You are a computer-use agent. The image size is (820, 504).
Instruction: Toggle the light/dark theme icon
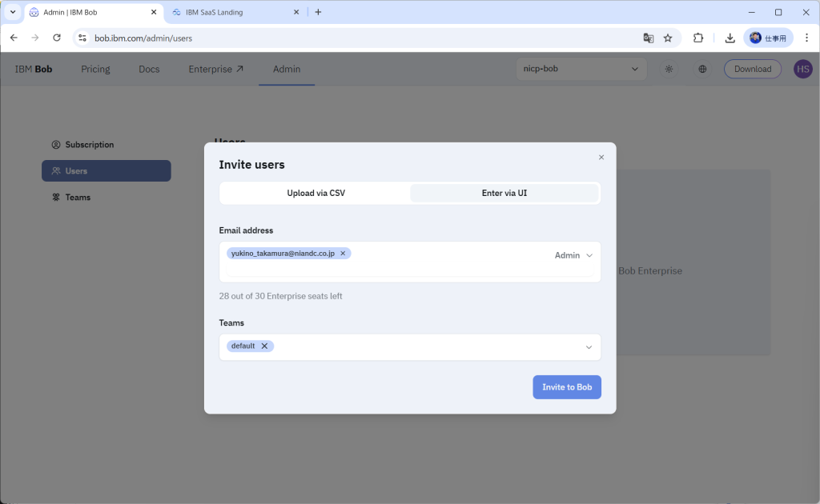[669, 69]
